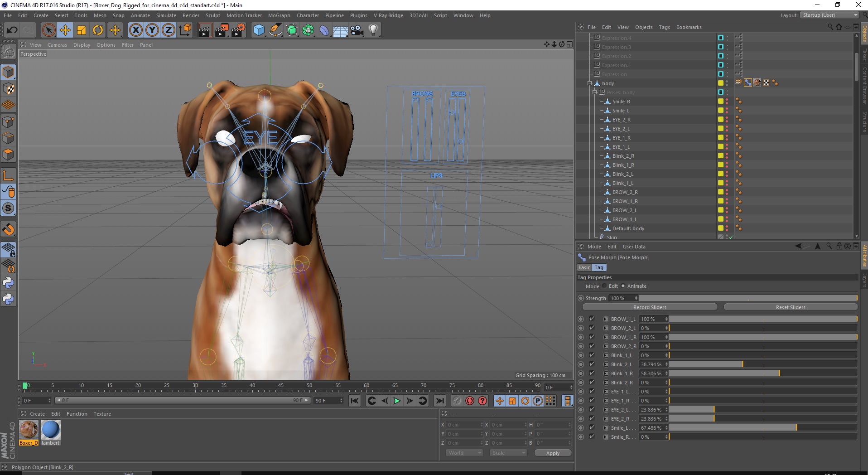Image resolution: width=868 pixels, height=475 pixels.
Task: Switch to Model mode in left palette
Action: click(x=8, y=72)
